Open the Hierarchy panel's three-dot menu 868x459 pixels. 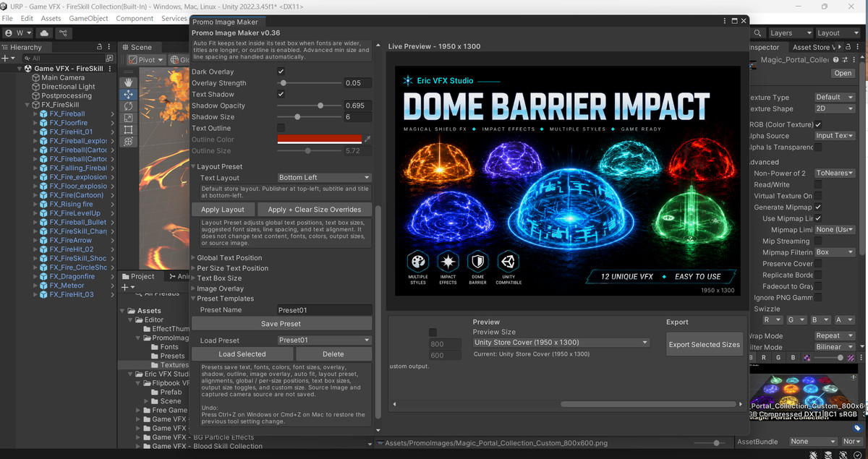click(110, 47)
